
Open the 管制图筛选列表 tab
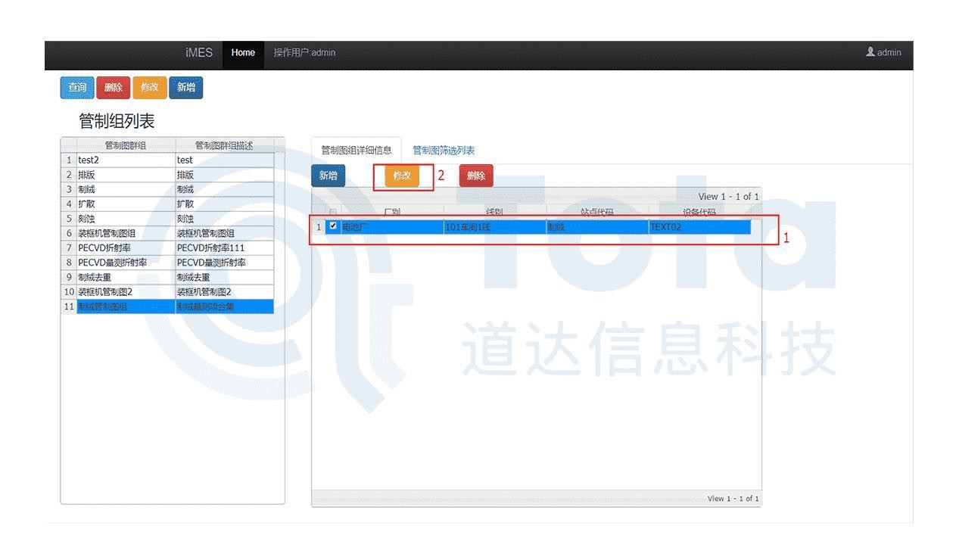pos(444,150)
